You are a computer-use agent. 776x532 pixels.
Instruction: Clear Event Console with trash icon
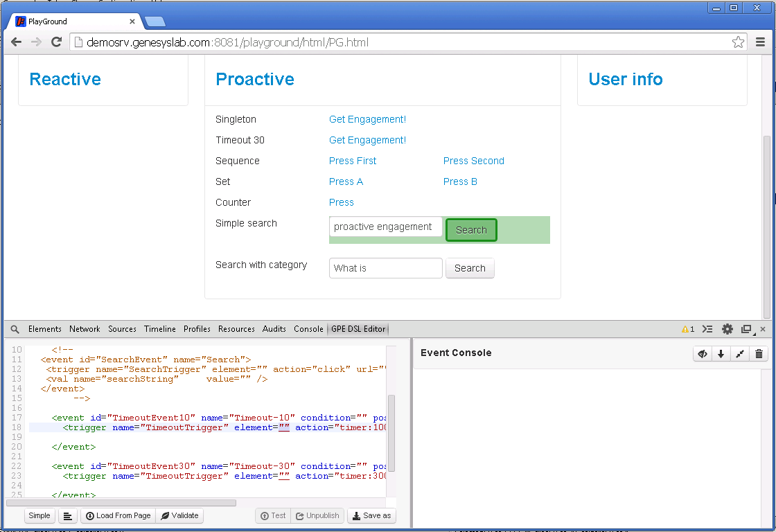759,353
